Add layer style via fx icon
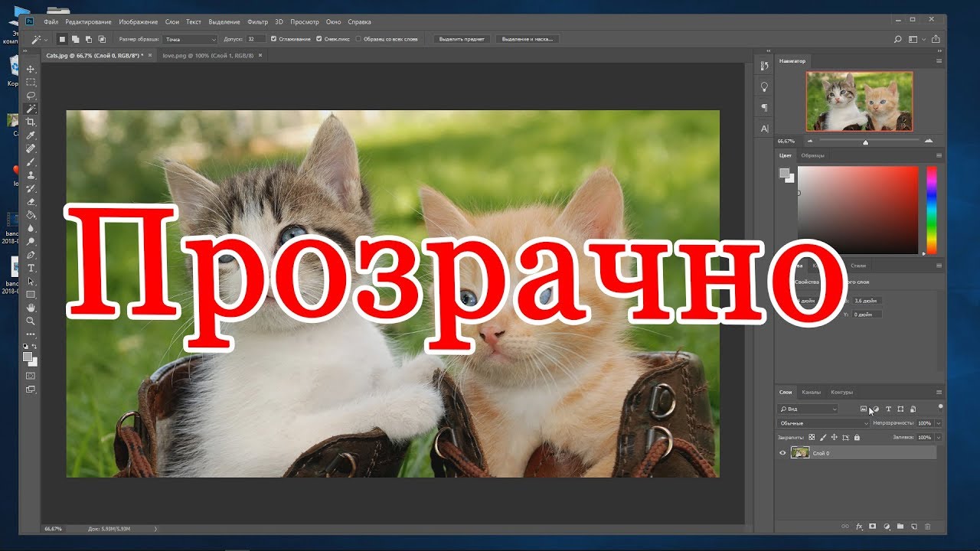The width and height of the screenshot is (980, 551). [x=859, y=527]
